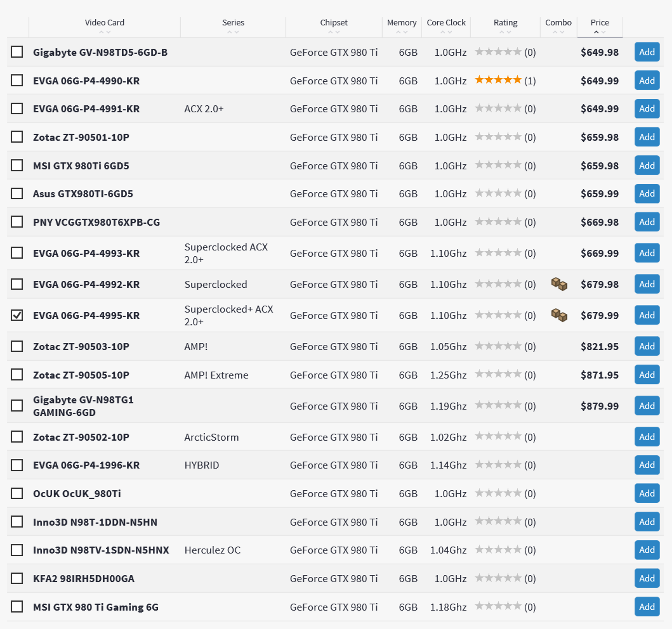Sort table by Memory column
This screenshot has height=629, width=672.
tap(402, 23)
